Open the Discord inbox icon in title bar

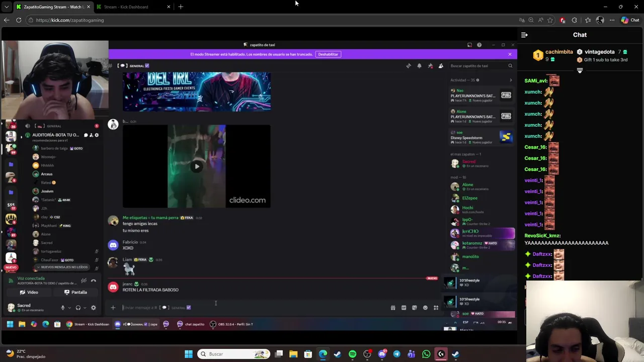coord(469,45)
